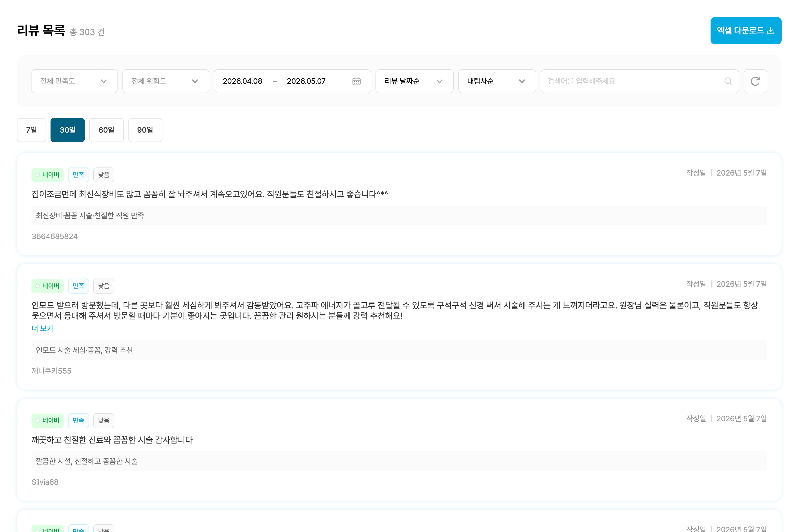Click 네이버 badge on 제니쿠키555 review
798x532 pixels.
pyautogui.click(x=47, y=286)
